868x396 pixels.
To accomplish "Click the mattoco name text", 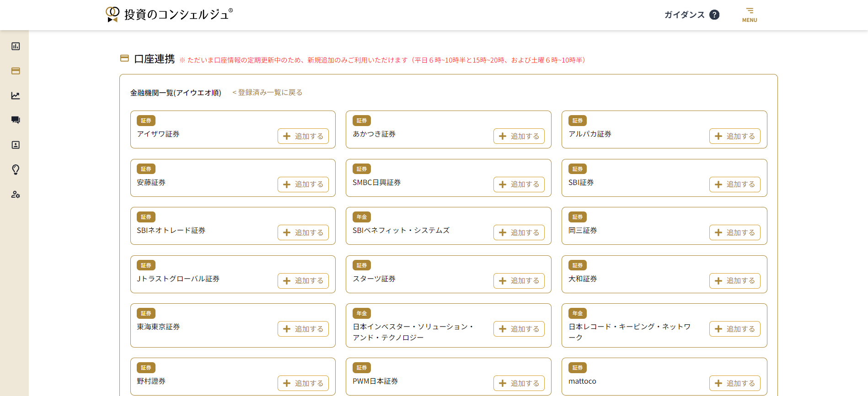I will coord(582,381).
